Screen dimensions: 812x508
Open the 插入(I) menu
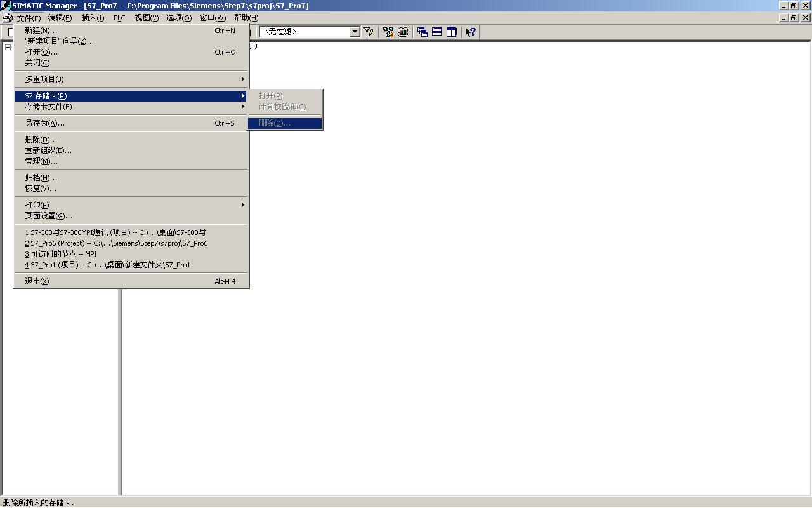tap(93, 18)
